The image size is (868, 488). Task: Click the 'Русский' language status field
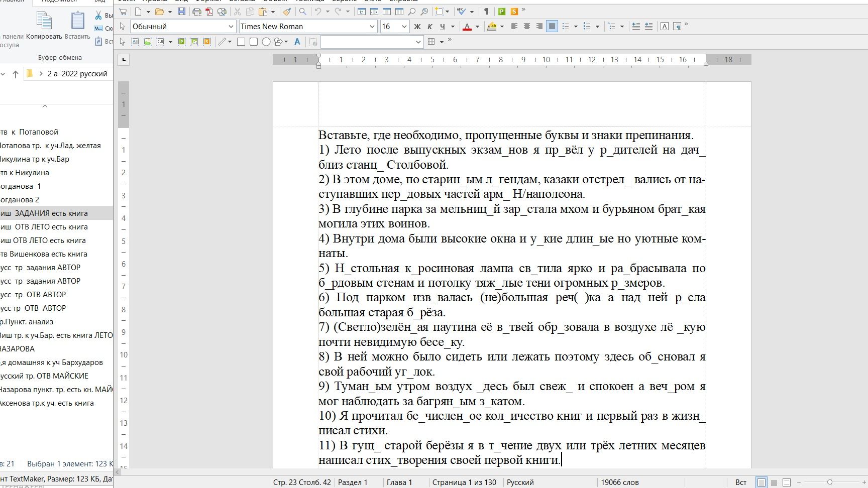point(520,482)
